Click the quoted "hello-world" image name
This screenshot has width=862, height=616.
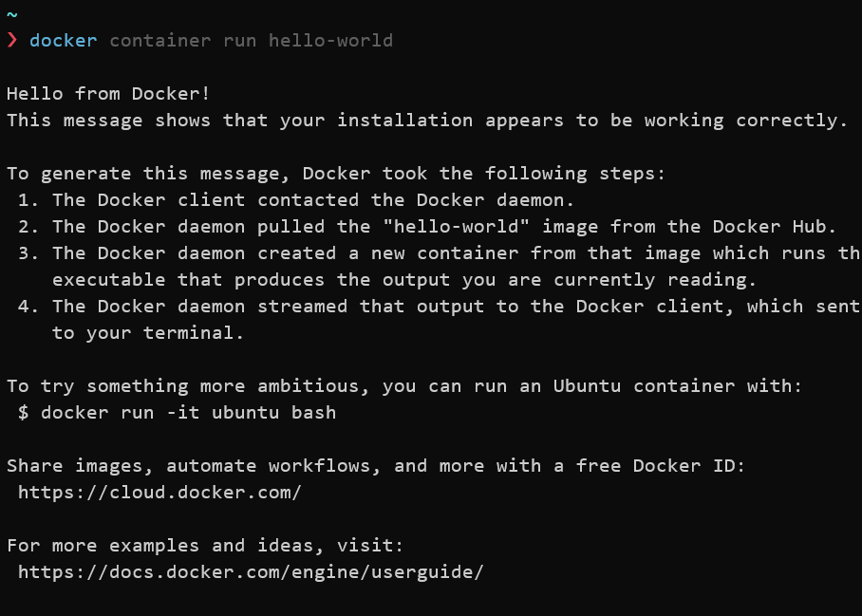456,227
